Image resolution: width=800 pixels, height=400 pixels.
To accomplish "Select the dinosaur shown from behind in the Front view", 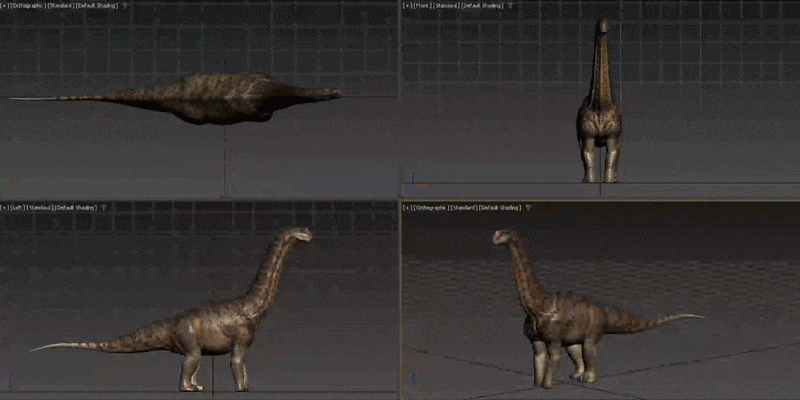I will [600, 117].
